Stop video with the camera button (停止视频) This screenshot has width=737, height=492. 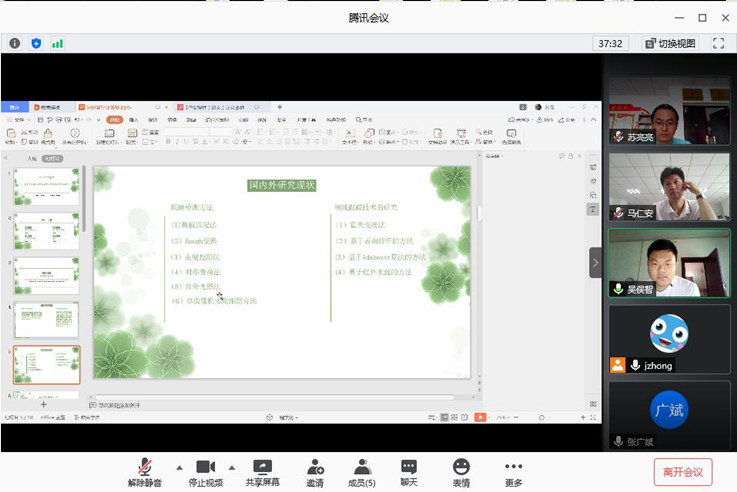205,471
